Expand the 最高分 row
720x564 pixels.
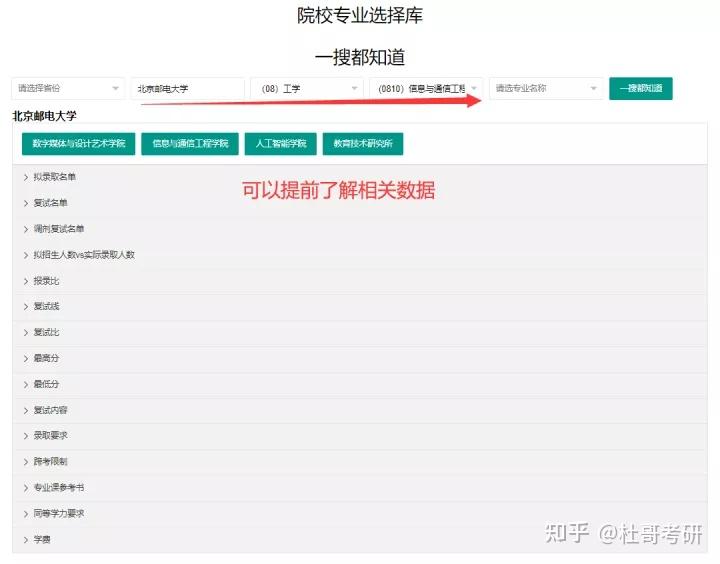pyautogui.click(x=360, y=358)
